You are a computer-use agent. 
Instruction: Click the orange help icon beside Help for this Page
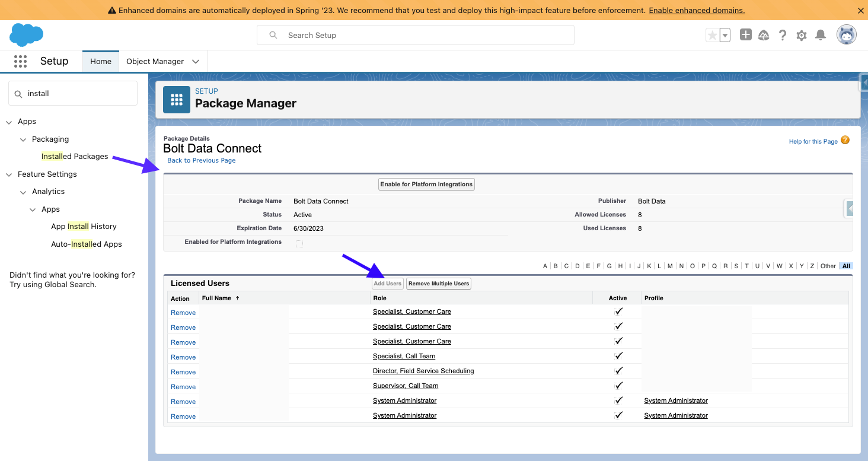coord(845,141)
